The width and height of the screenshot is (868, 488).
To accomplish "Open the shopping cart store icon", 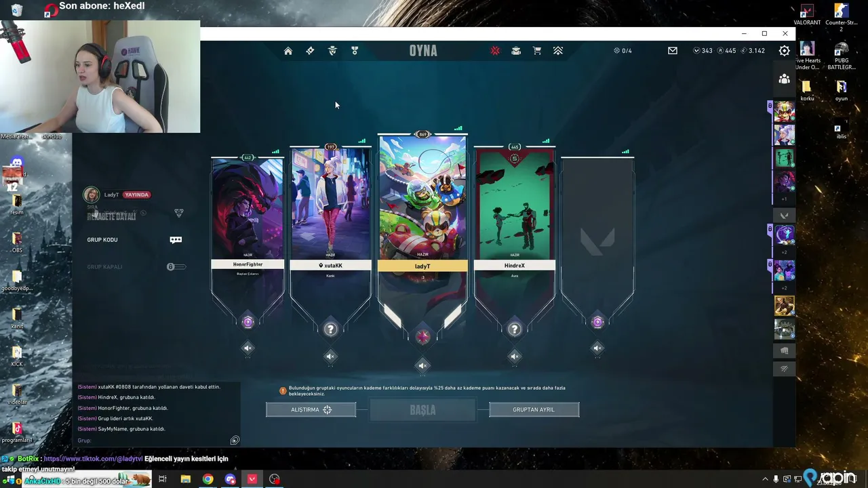I will click(x=537, y=51).
